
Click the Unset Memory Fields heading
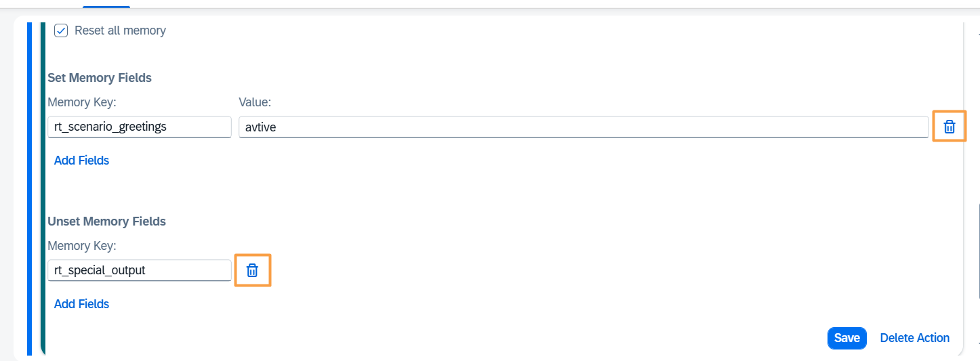coord(106,221)
